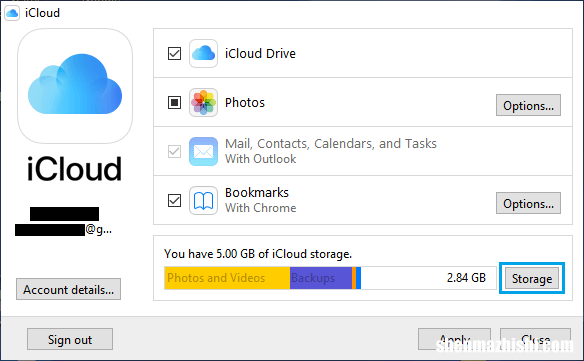Click the 2.84 GB free space value

click(x=466, y=278)
